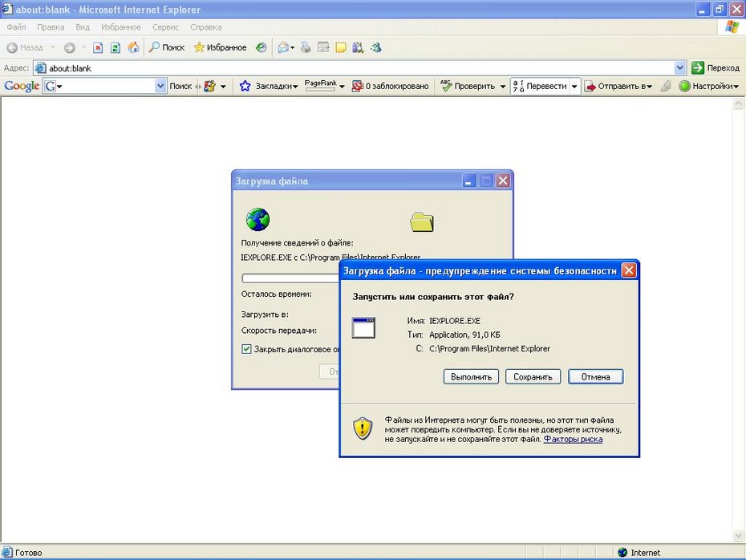
Task: Minimize the Загрузка файла dialog
Action: [x=469, y=181]
